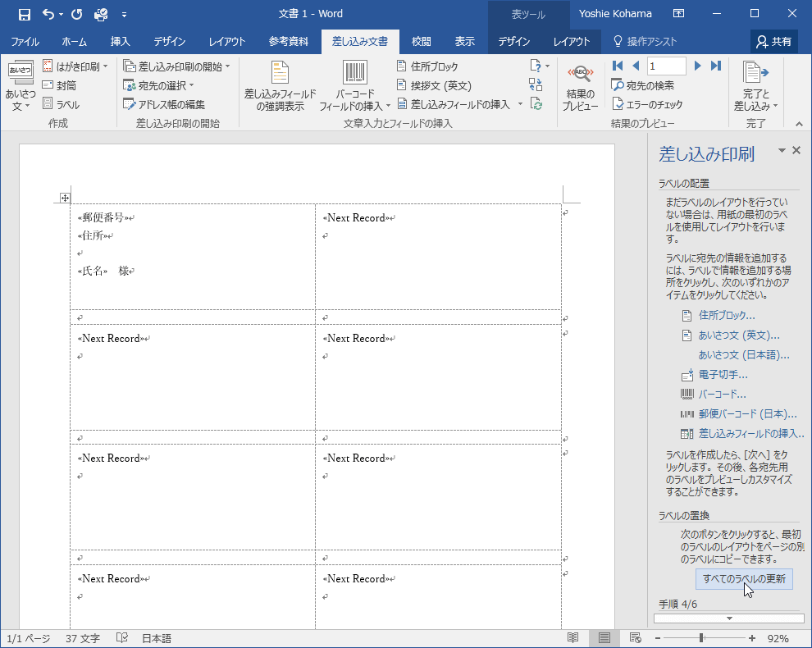Viewport: 812px width, 648px height.
Task: Click the すべてのラベルの更新 button
Action: [744, 578]
